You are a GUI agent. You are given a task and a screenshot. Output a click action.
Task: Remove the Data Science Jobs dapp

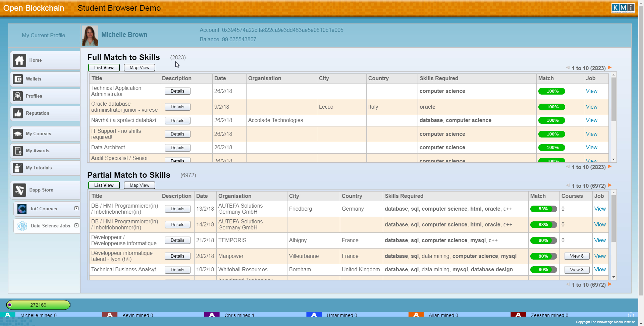76,225
